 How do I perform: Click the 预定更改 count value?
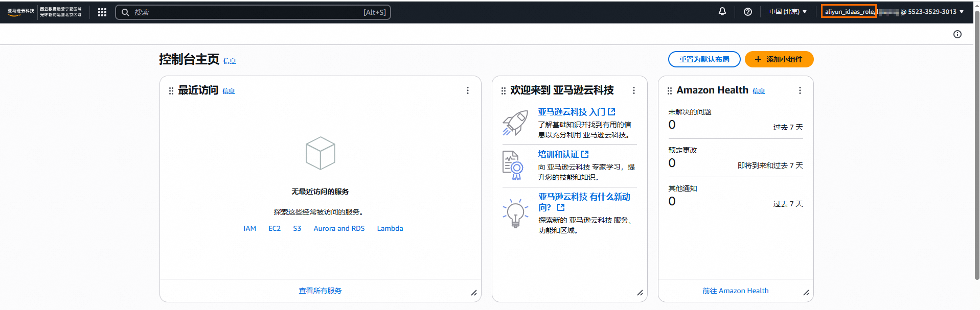tap(672, 163)
